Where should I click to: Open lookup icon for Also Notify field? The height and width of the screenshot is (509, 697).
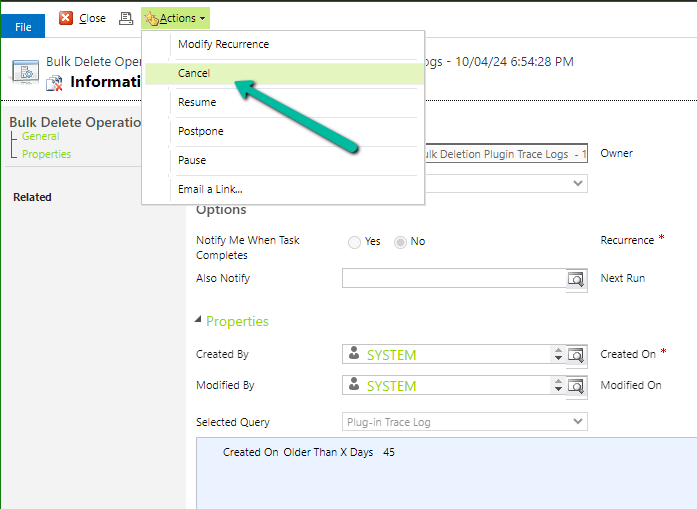click(x=576, y=279)
